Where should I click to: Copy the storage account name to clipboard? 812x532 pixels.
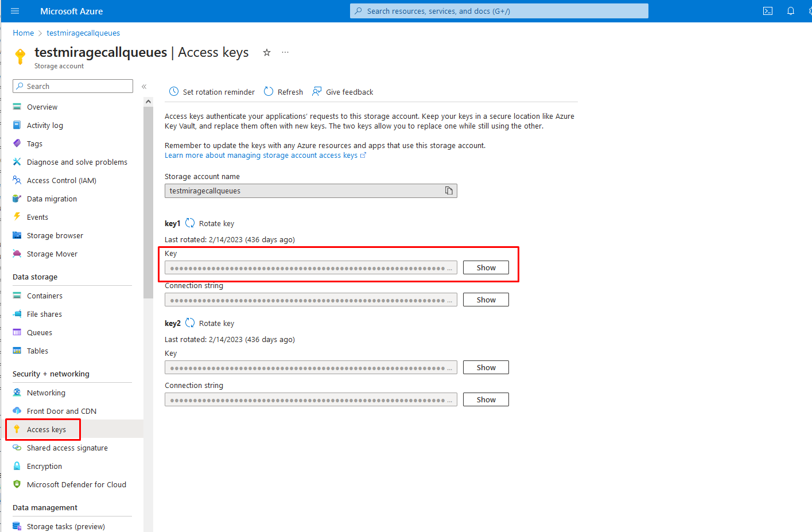click(x=449, y=191)
